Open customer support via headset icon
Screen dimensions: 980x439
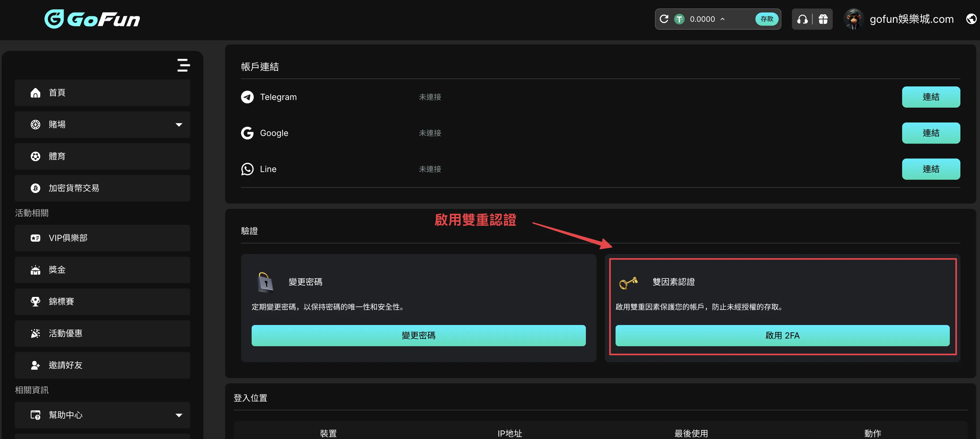click(802, 19)
